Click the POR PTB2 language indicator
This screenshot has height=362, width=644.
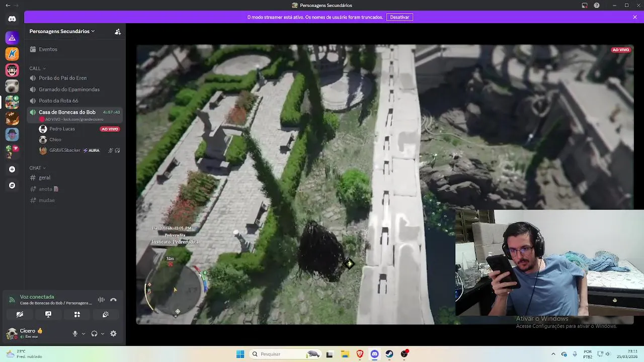(x=588, y=354)
